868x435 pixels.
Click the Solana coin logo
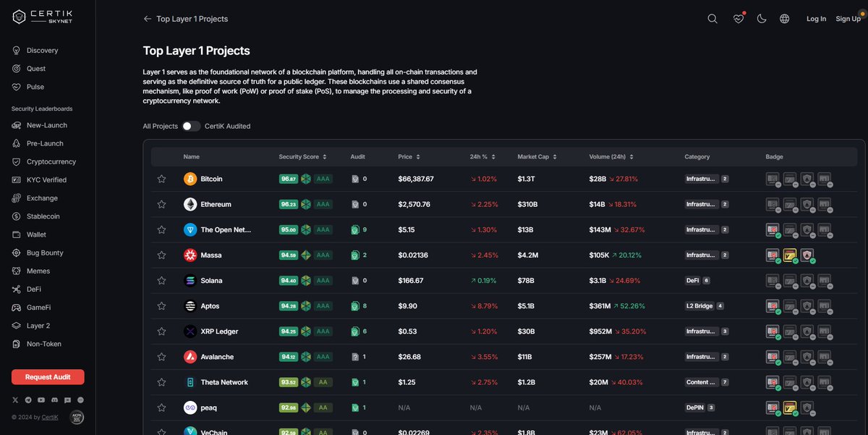point(190,281)
